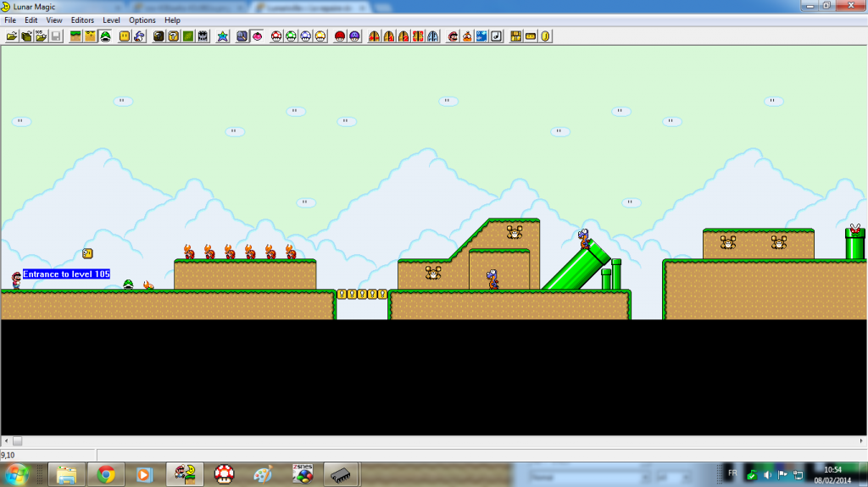Click the Windows Start button
The height and width of the screenshot is (487, 868).
coord(17,475)
